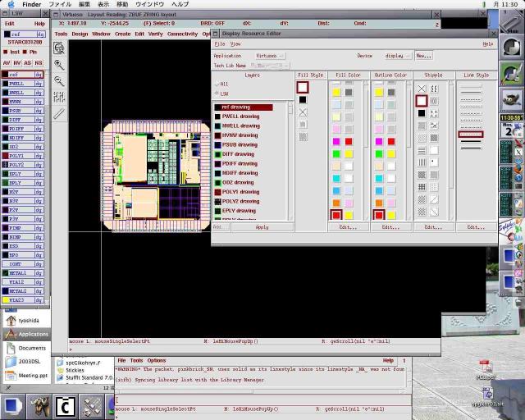Open the Connectivity menu
Image resolution: width=525 pixels, height=420 pixels.
[182, 34]
